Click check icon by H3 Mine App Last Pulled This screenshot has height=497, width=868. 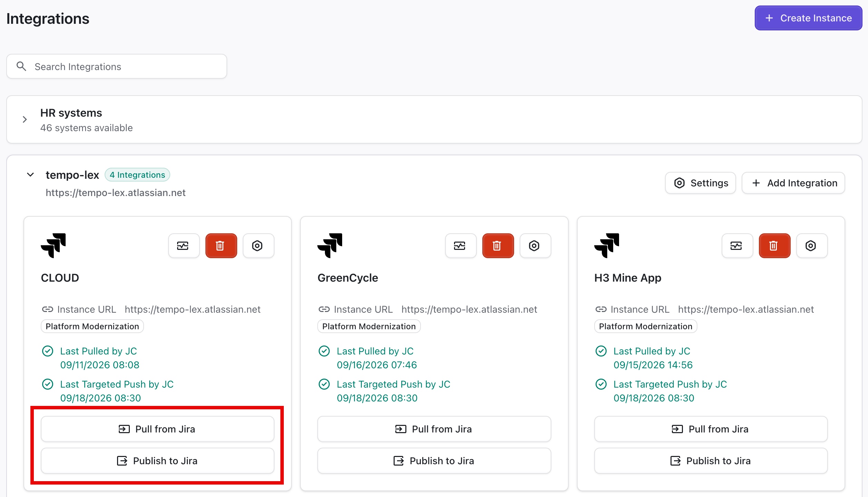pyautogui.click(x=601, y=351)
